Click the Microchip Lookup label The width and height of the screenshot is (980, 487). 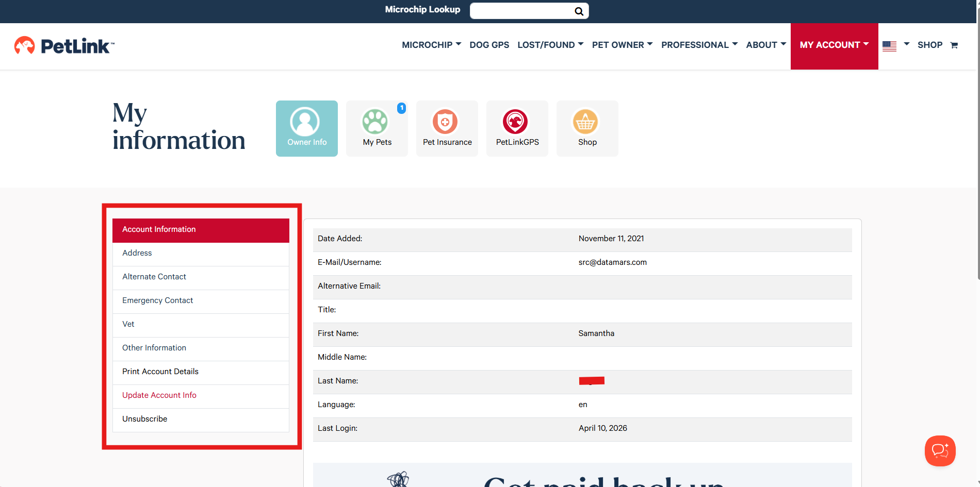coord(422,9)
